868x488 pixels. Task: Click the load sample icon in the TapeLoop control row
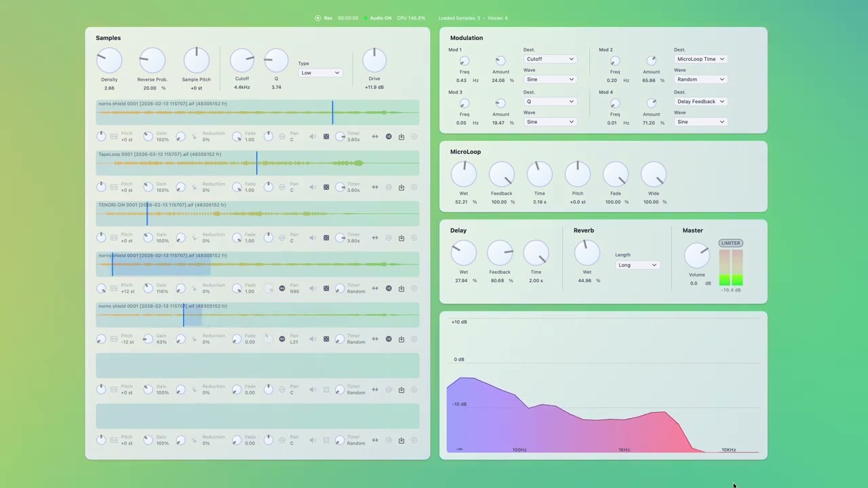pyautogui.click(x=401, y=187)
